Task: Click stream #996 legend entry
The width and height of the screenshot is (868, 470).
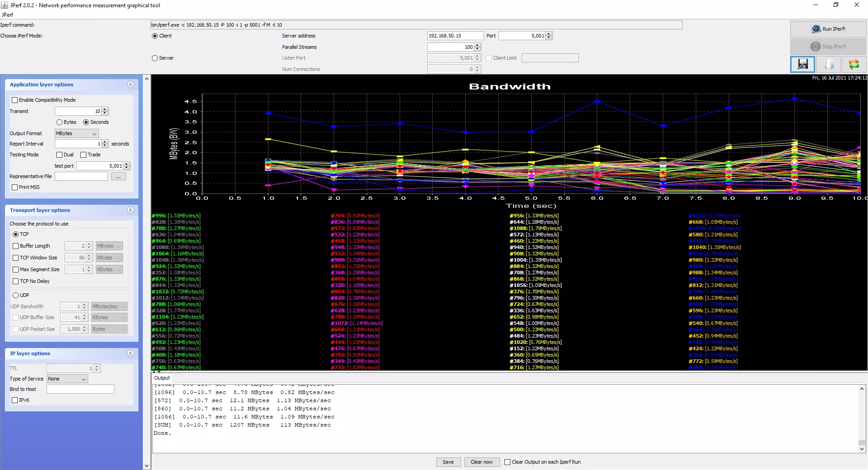Action: pos(176,216)
